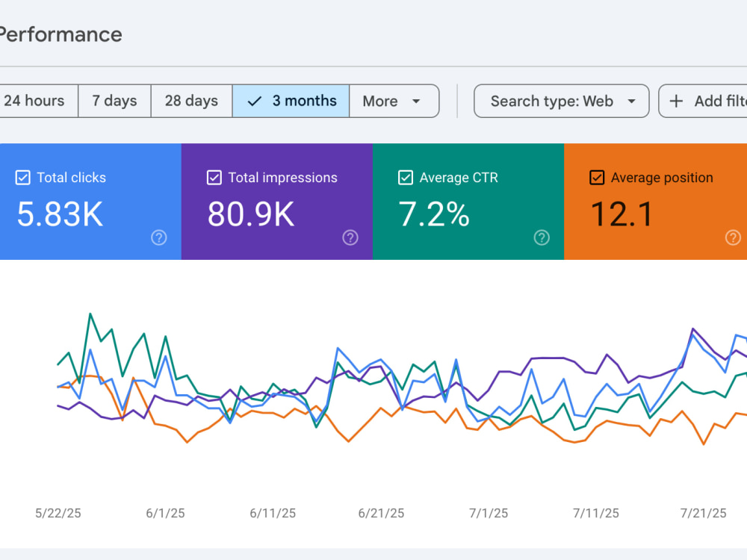Screen dimensions: 747x560
Task: Click the 6/1/25 axis date label
Action: pyautogui.click(x=165, y=514)
